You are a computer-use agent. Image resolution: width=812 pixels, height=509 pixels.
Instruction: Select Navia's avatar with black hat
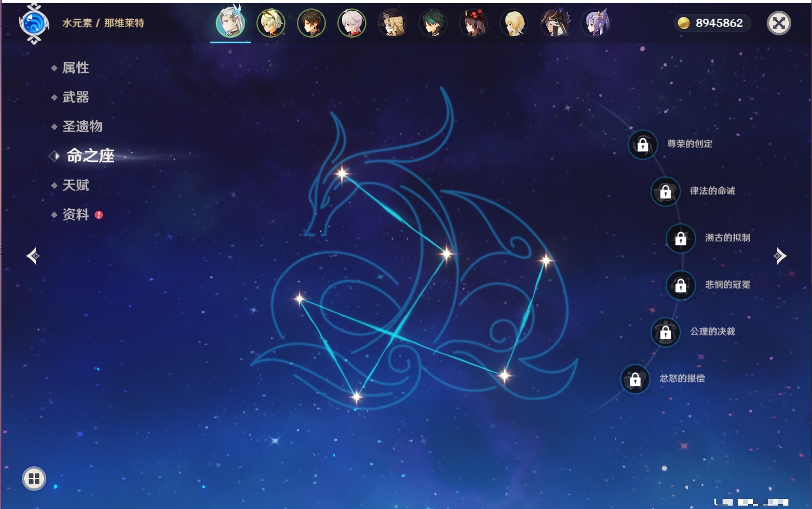click(x=393, y=23)
